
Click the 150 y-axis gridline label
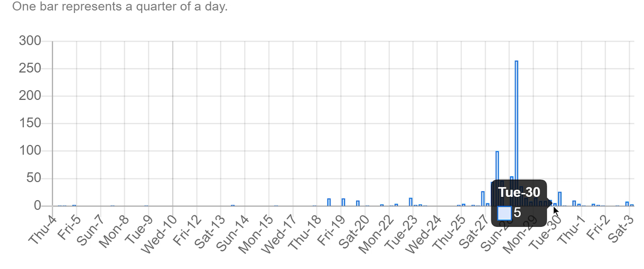coord(30,123)
